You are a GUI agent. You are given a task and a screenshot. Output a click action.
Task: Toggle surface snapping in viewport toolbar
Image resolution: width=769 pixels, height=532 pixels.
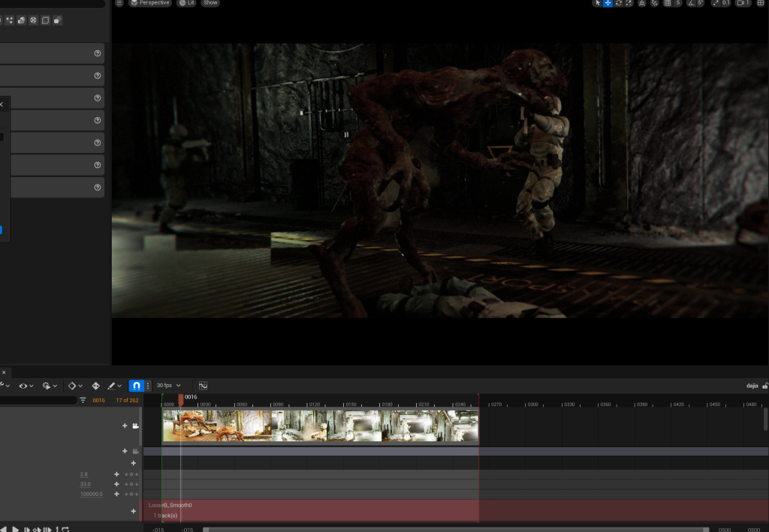[x=654, y=3]
